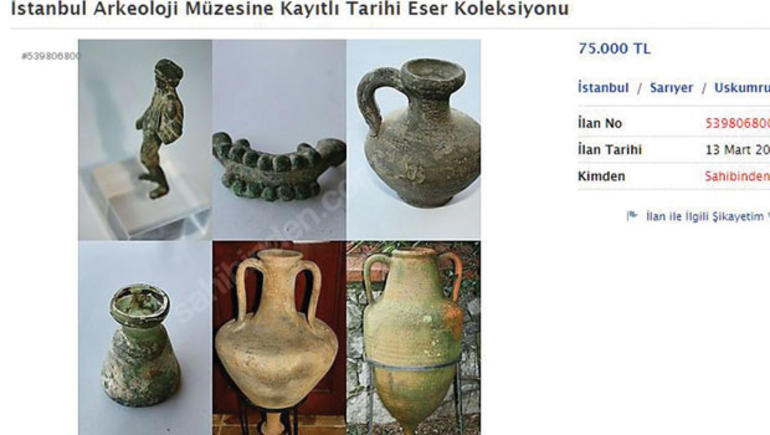
Task: Click the İlan ile ilgili Şikayetim link
Action: click(x=705, y=216)
